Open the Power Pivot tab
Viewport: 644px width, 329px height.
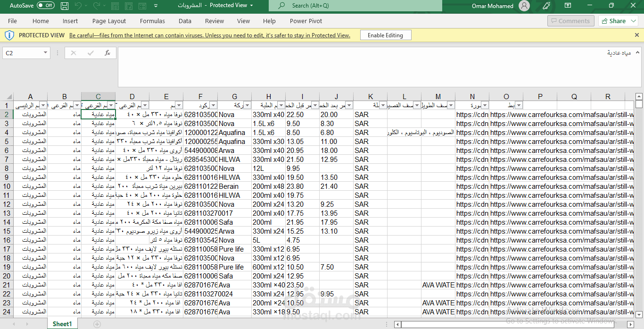(306, 21)
